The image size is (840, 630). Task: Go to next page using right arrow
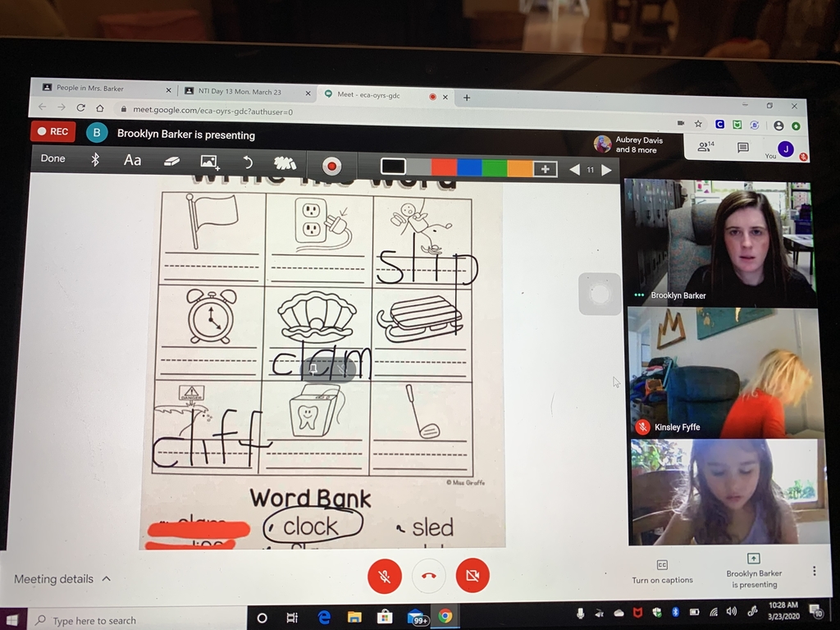pyautogui.click(x=606, y=171)
